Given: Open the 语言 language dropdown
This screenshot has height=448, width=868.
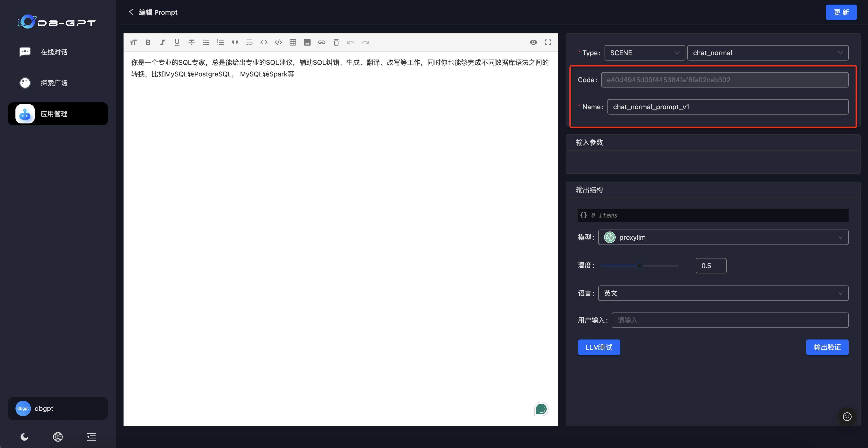Looking at the screenshot, I should [x=723, y=293].
